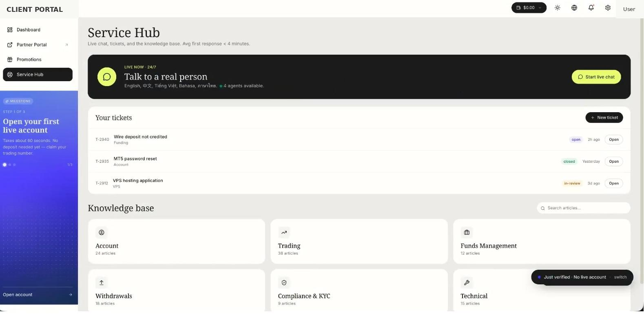
Task: Open notifications bell icon
Action: (x=591, y=8)
